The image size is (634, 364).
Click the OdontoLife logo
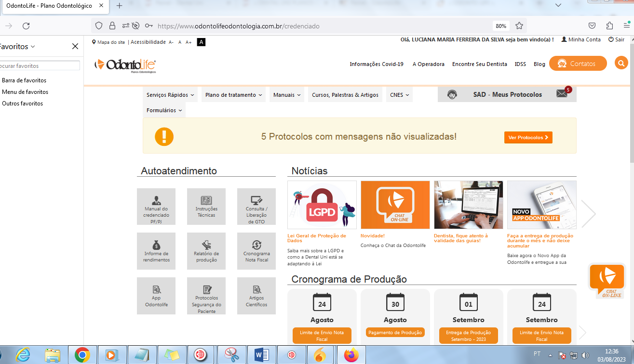125,65
